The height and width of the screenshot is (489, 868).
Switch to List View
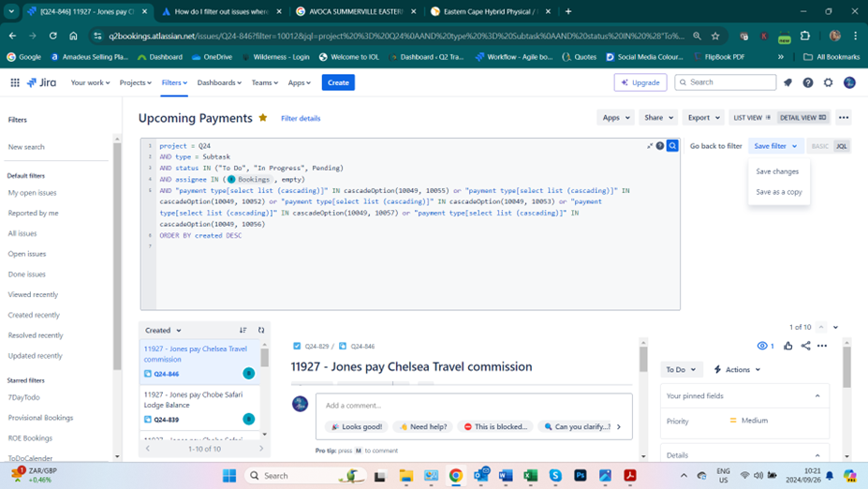[752, 117]
